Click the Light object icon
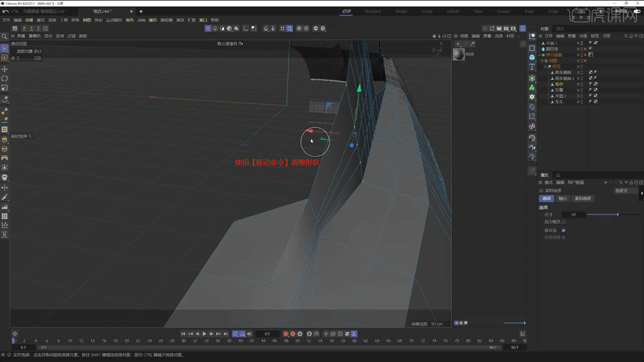 click(532, 157)
